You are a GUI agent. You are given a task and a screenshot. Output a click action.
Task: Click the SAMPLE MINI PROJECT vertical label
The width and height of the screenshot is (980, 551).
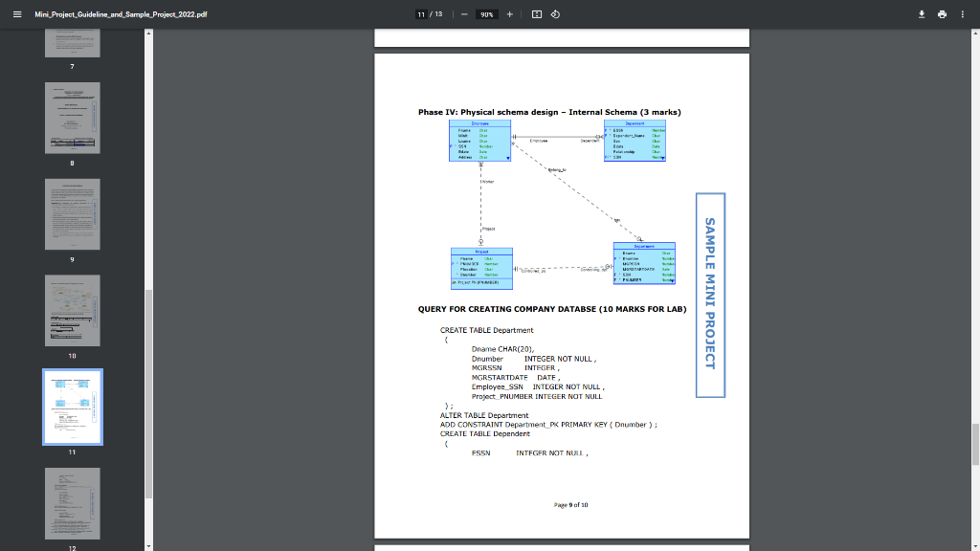(x=711, y=295)
